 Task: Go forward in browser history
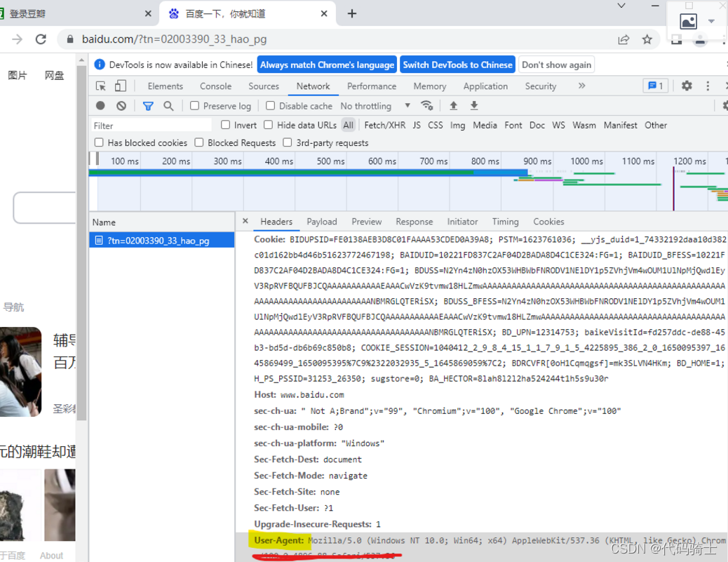point(17,39)
